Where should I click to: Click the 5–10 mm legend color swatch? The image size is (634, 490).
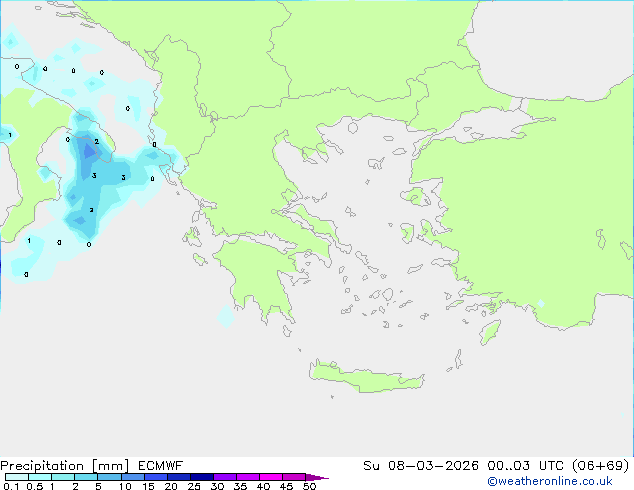[x=109, y=477]
